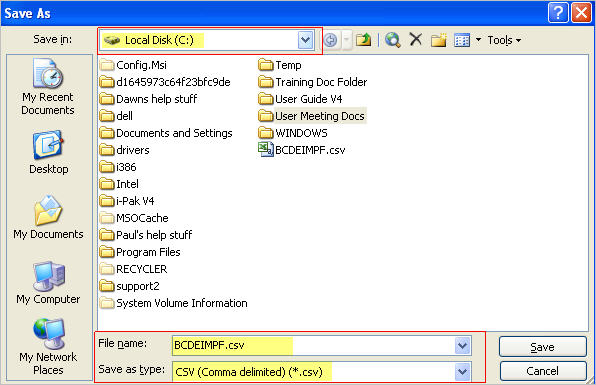
Task: Click the Save button
Action: 542,347
